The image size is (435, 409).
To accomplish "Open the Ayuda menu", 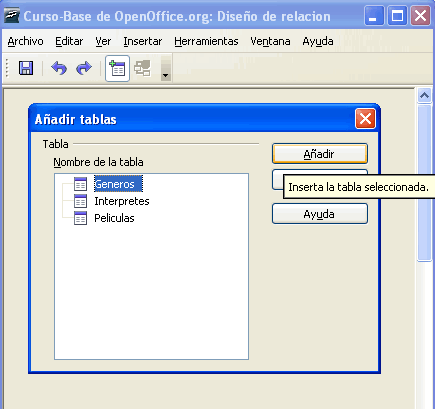I will point(318,41).
